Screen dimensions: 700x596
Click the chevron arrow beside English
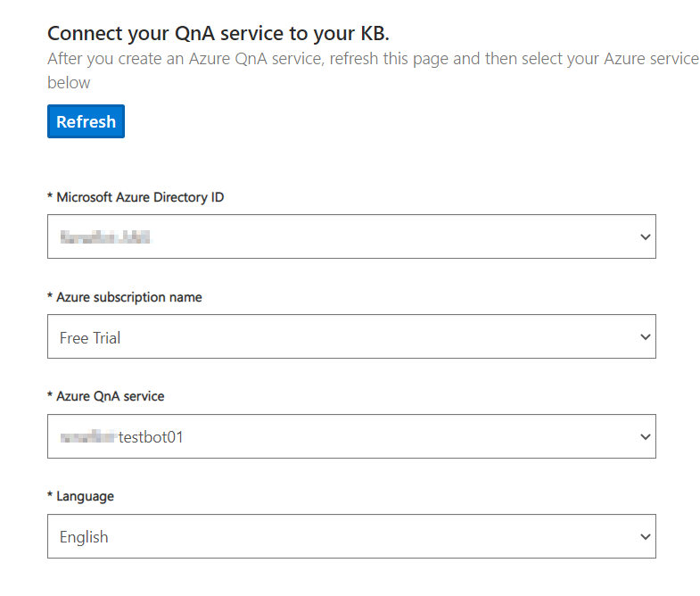tap(645, 536)
